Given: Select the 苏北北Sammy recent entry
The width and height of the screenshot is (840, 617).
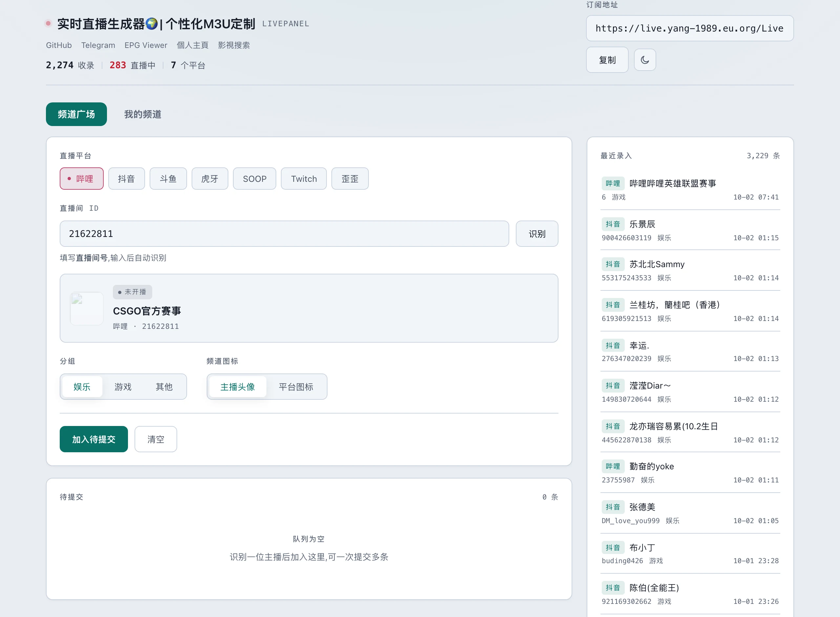Looking at the screenshot, I should click(x=690, y=271).
